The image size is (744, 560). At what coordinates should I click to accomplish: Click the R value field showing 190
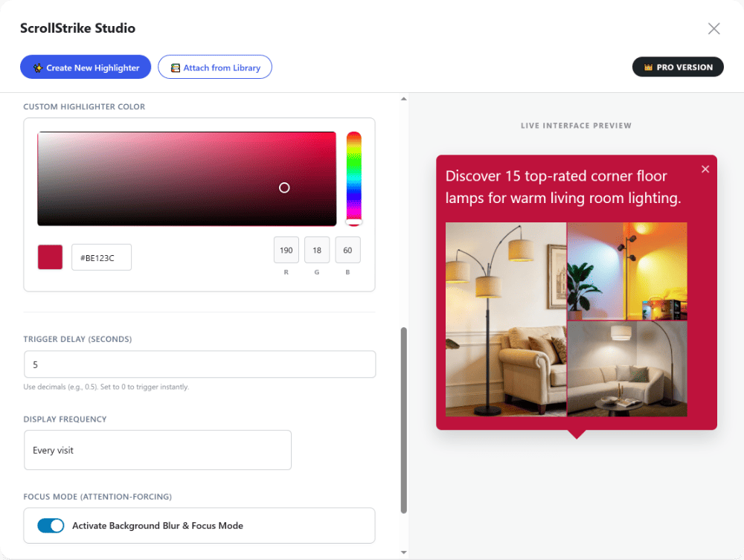(x=286, y=250)
